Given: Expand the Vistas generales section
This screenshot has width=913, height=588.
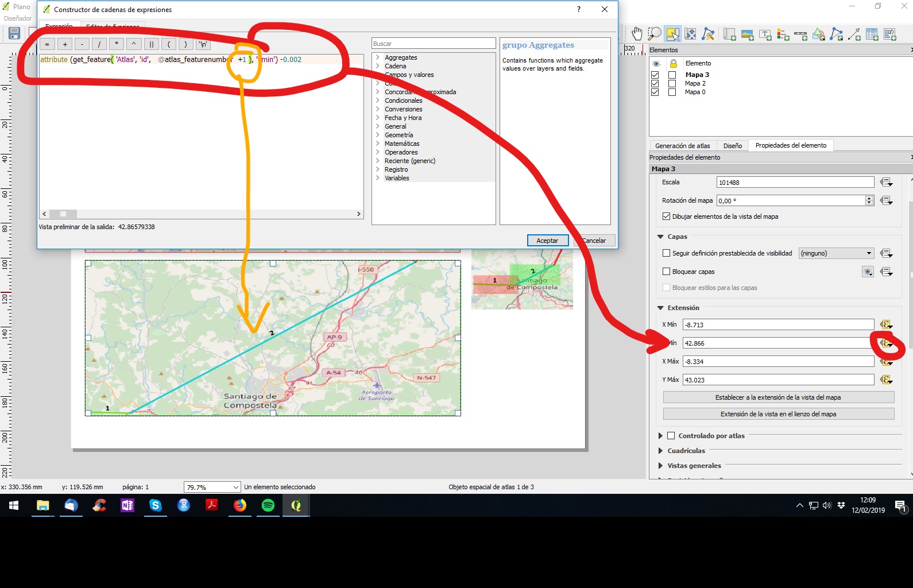Looking at the screenshot, I should click(660, 466).
